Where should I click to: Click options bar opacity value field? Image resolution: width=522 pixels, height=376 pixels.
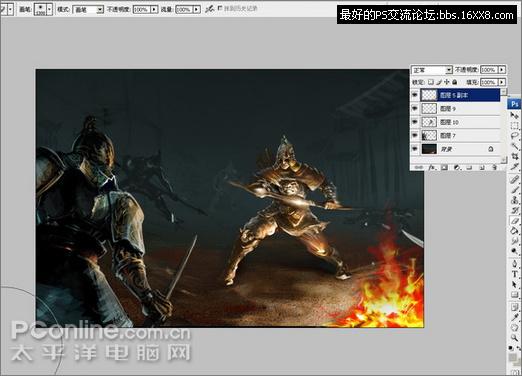(142, 9)
